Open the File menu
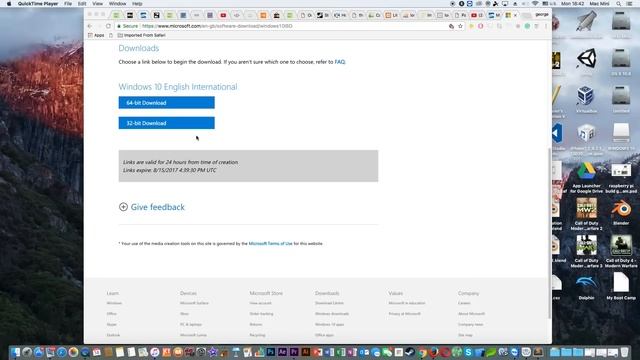Viewport: 640px width, 360px height. pyautogui.click(x=68, y=4)
